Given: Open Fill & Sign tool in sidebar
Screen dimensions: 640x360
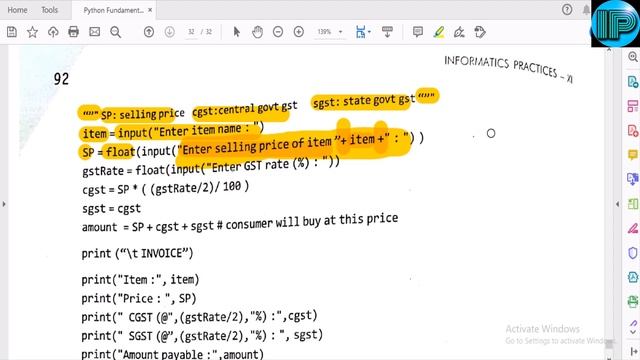Looking at the screenshot, I should pyautogui.click(x=633, y=228).
